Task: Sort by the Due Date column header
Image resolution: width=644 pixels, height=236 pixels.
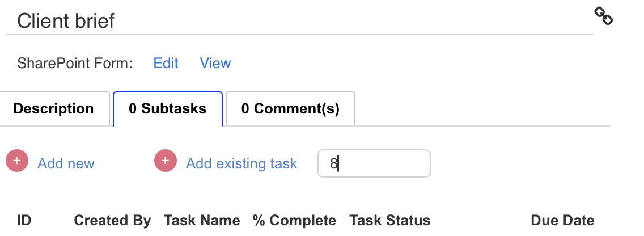Action: click(x=562, y=220)
